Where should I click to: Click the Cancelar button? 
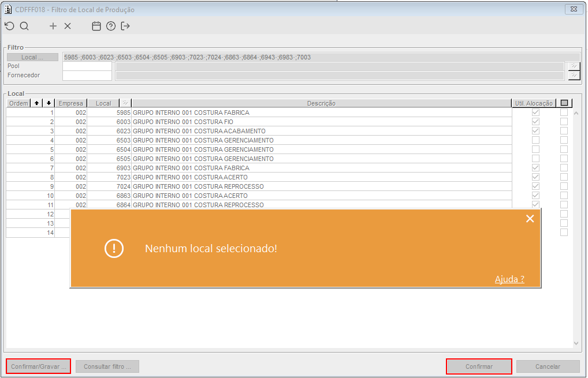[548, 366]
